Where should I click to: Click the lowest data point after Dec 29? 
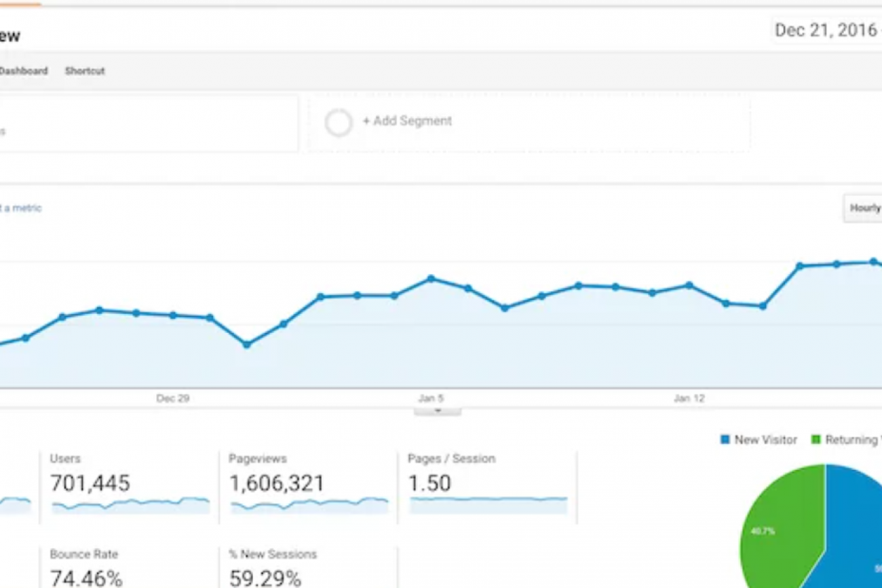tap(247, 345)
